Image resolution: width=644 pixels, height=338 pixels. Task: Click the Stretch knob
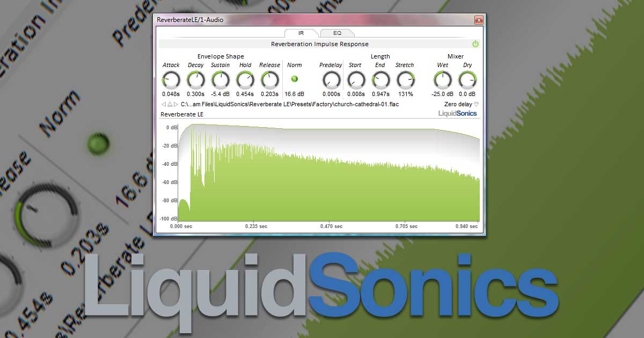[x=405, y=80]
